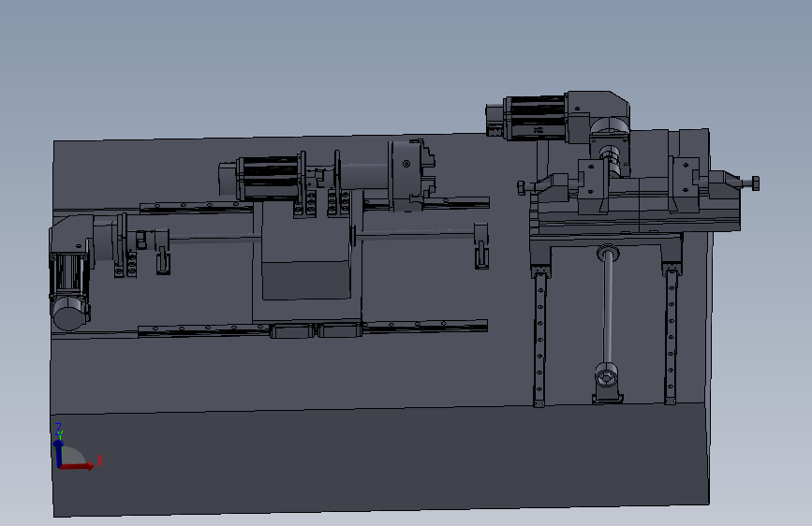Select the right-angle gearbox above the vise
Viewport: 812px width, 526px height.
click(x=599, y=117)
